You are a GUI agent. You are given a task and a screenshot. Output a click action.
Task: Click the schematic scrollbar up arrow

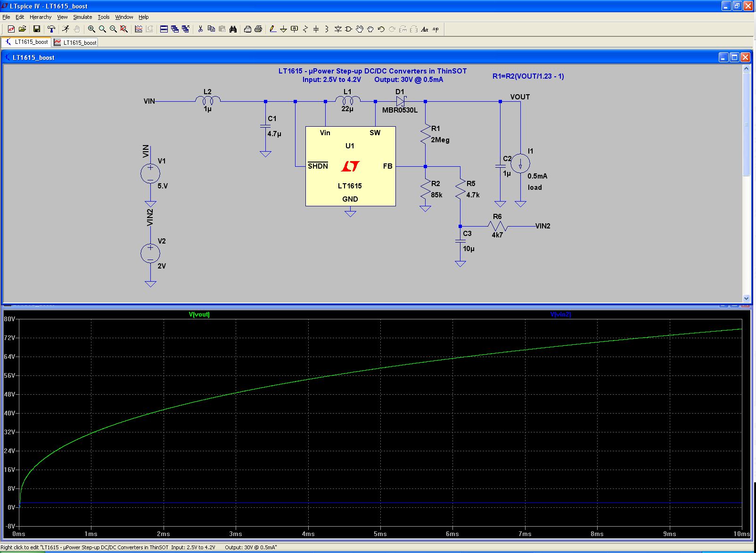(746, 69)
